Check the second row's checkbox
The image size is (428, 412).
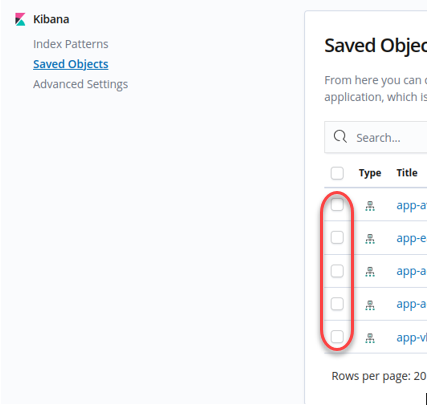337,238
